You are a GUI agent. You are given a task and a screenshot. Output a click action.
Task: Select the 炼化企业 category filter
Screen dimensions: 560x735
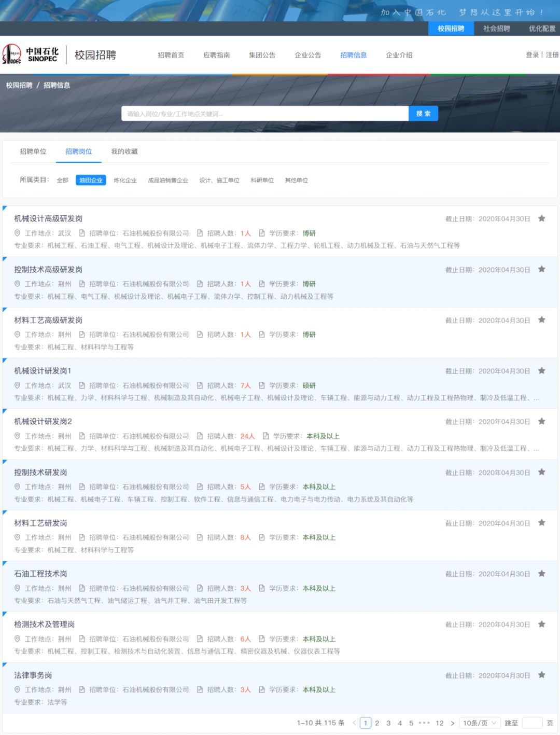125,181
